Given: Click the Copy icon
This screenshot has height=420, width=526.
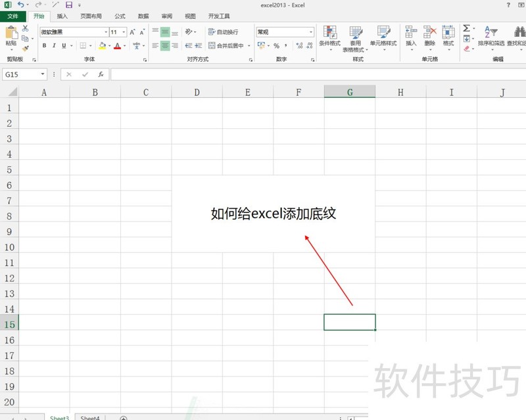Looking at the screenshot, I should tap(25, 38).
